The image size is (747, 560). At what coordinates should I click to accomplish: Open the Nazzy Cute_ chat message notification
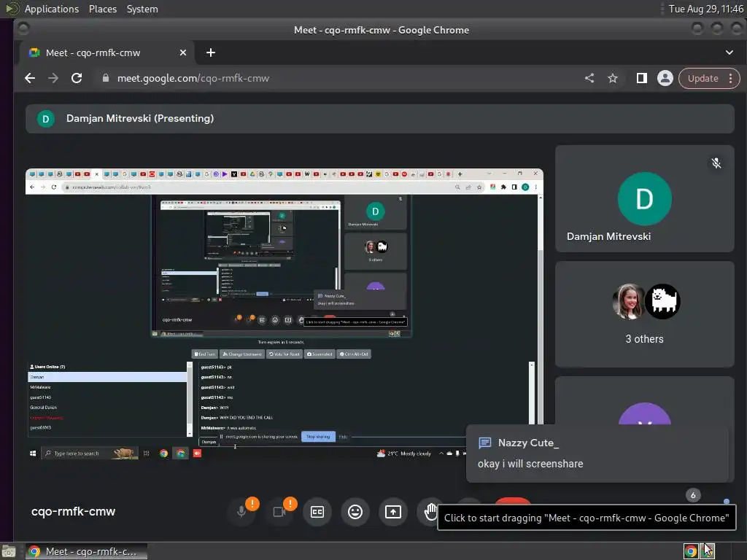pyautogui.click(x=597, y=454)
